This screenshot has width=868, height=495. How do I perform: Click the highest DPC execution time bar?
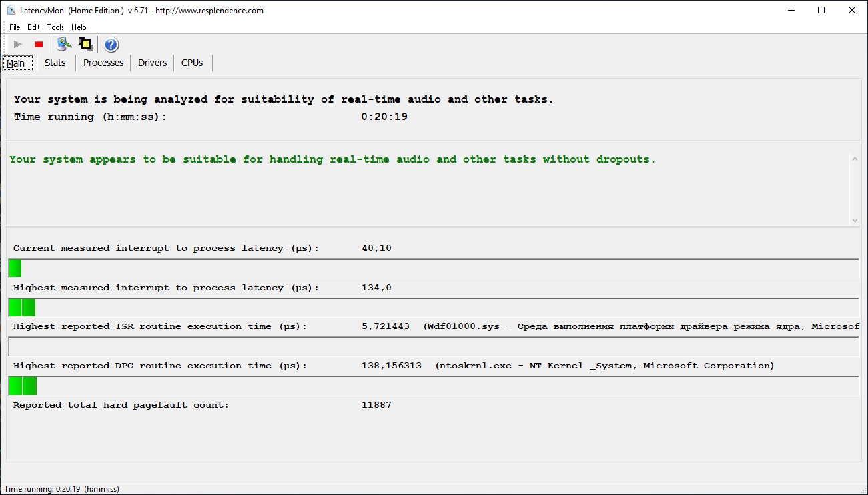[x=23, y=386]
